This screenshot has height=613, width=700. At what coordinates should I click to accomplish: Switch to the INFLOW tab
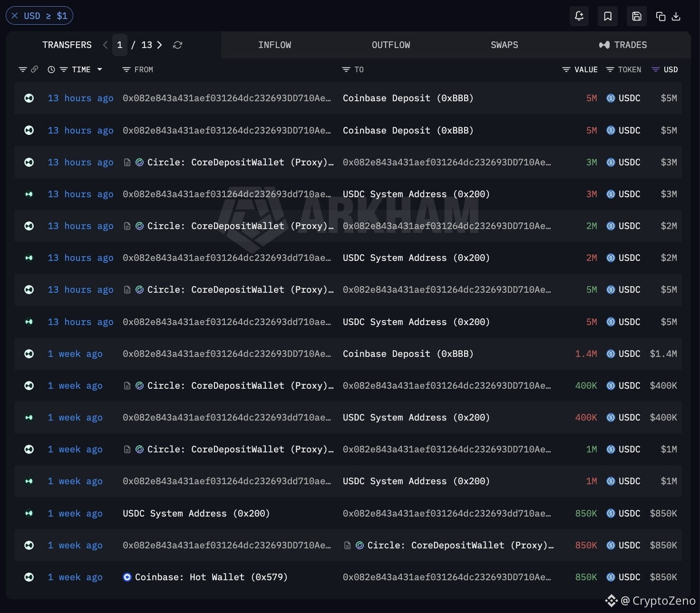tap(274, 45)
